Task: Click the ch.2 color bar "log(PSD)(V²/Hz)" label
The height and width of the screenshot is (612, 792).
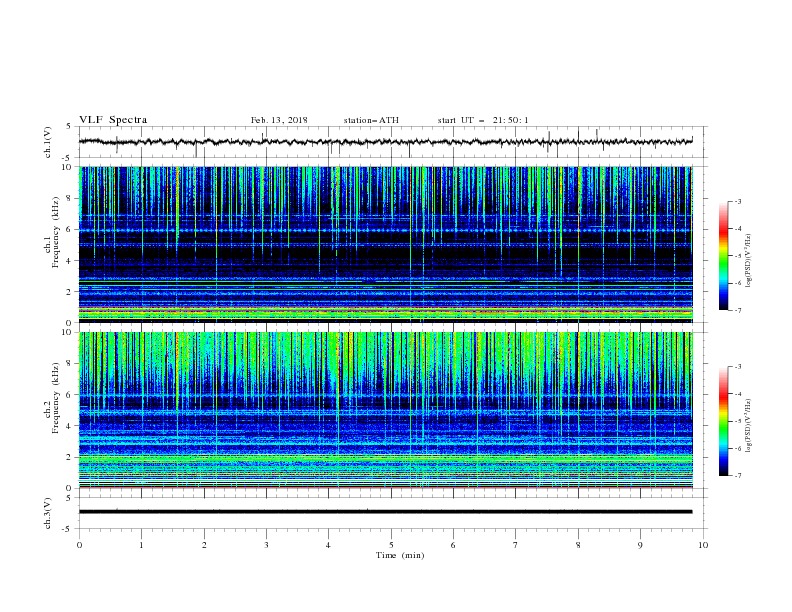Action: click(748, 426)
